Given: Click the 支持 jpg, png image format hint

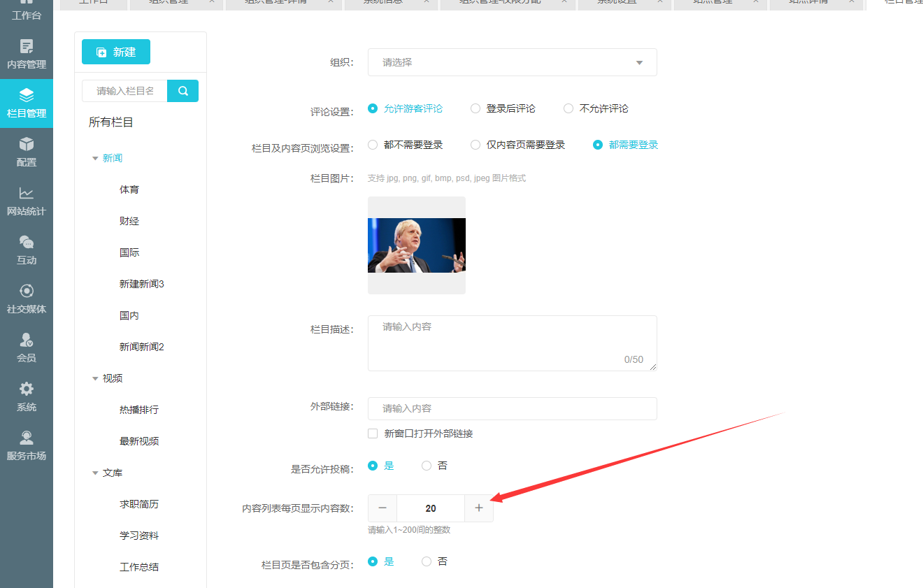Looking at the screenshot, I should pos(447,178).
